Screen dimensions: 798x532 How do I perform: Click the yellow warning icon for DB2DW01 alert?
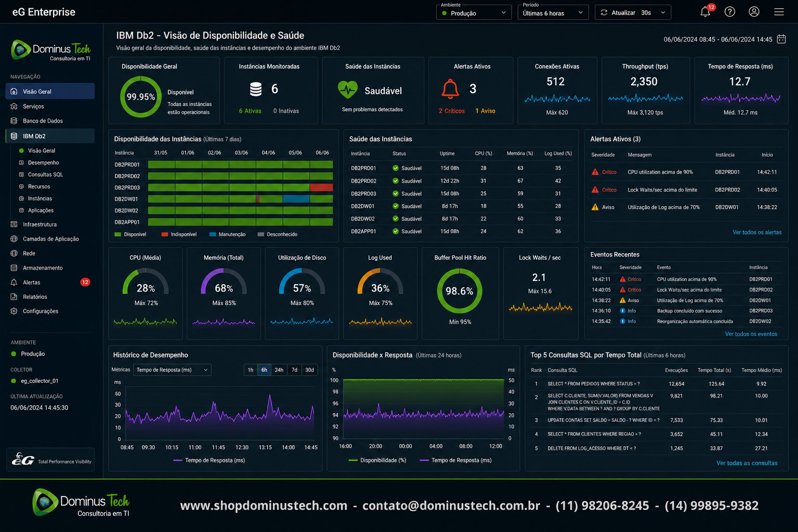click(x=595, y=207)
